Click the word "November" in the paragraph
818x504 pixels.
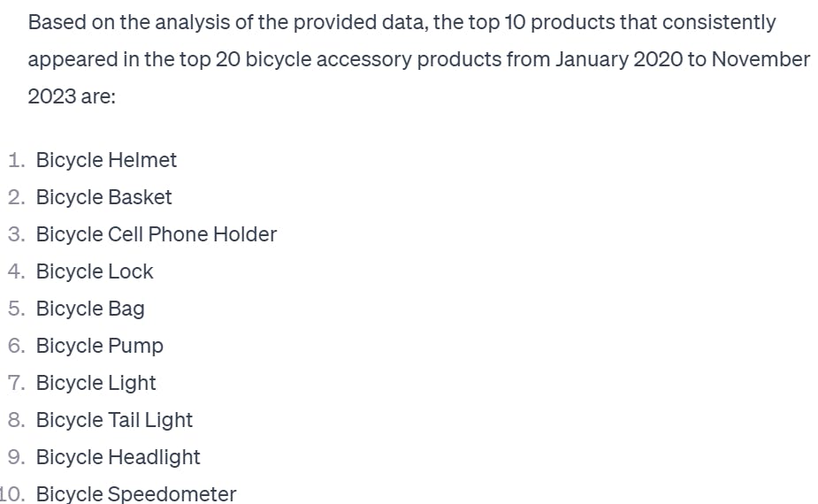click(761, 59)
